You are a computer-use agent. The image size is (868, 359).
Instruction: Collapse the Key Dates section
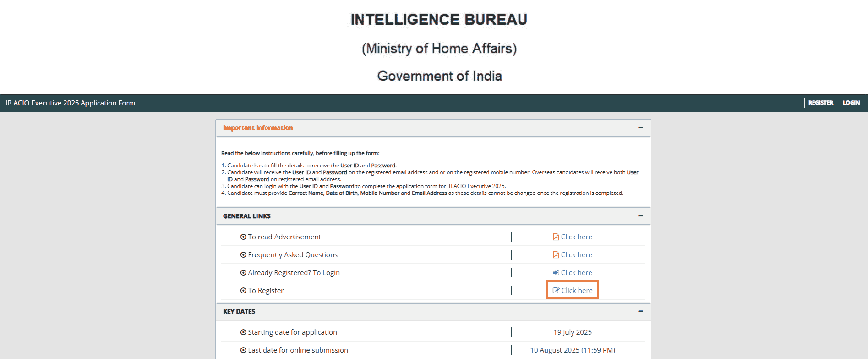[640, 311]
